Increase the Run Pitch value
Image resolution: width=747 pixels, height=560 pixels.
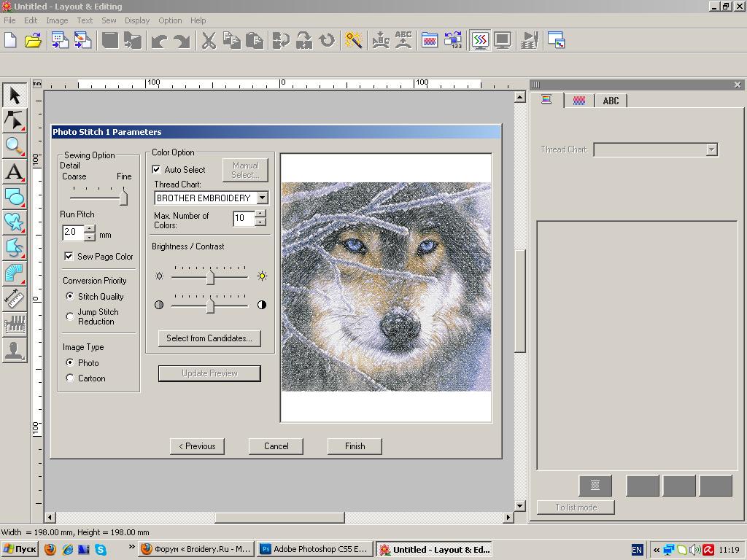90,229
